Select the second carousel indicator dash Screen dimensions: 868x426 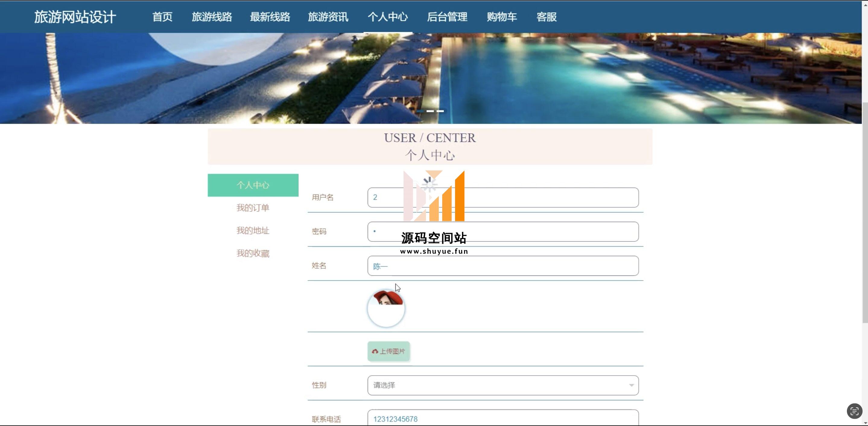430,111
